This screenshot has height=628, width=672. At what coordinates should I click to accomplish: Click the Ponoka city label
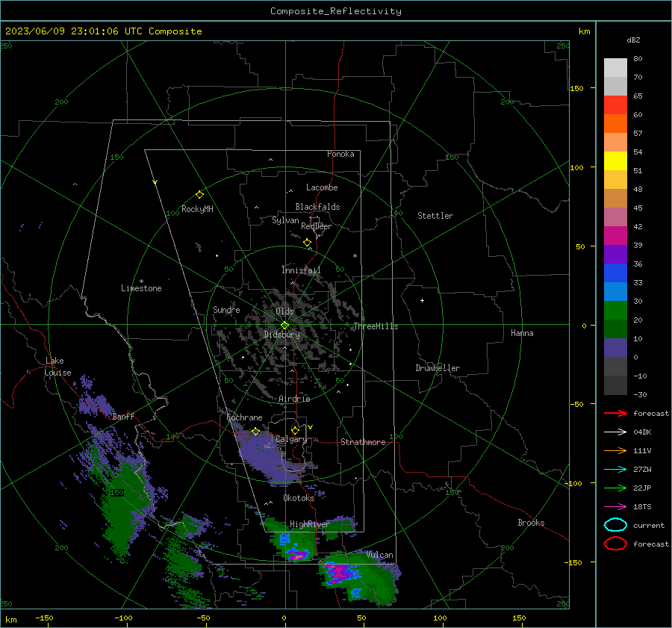340,154
